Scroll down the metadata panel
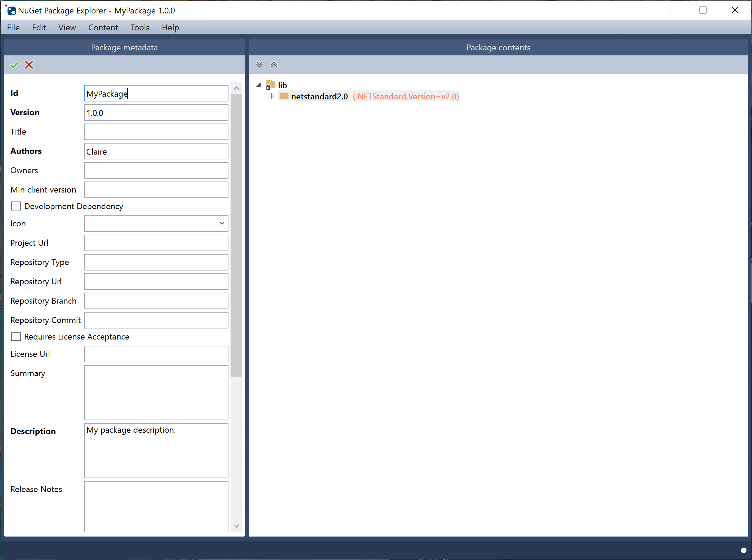Viewport: 752px width, 560px height. point(236,525)
